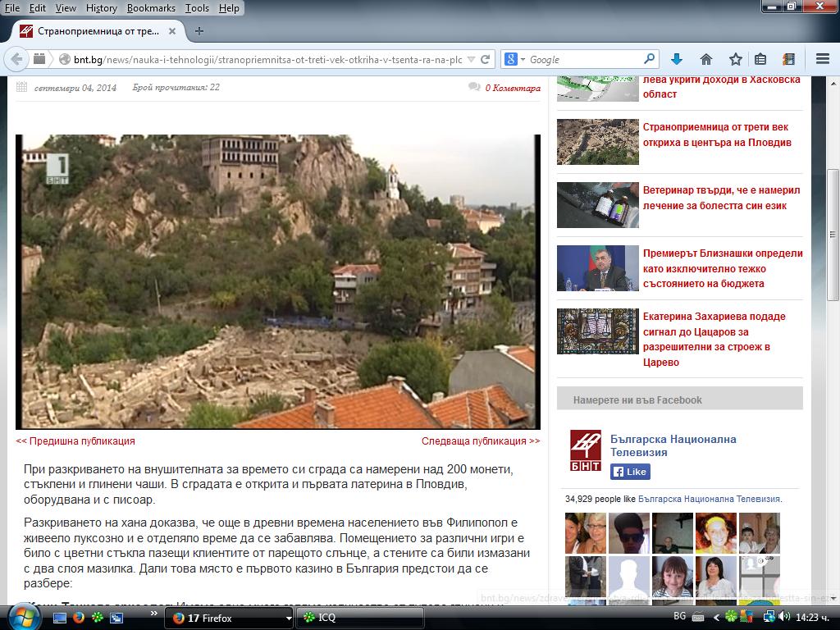Click the Facebook Like button
The width and height of the screenshot is (840, 630).
click(x=630, y=472)
